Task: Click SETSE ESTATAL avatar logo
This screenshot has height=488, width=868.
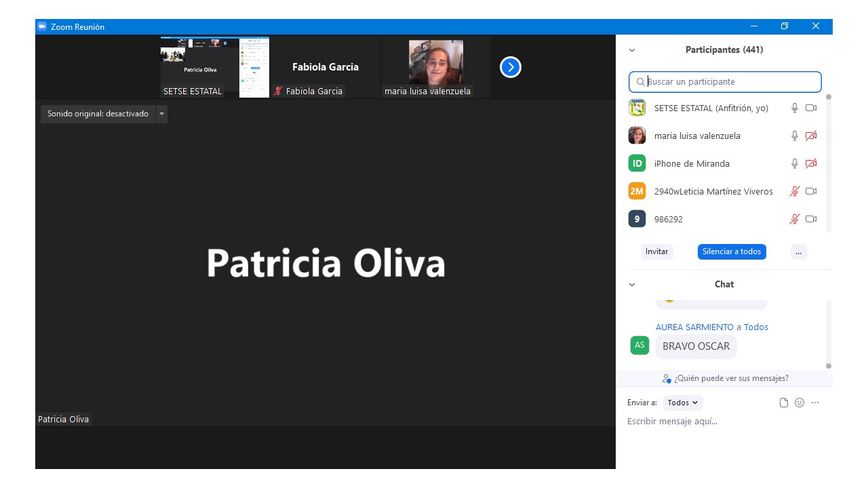Action: tap(637, 108)
